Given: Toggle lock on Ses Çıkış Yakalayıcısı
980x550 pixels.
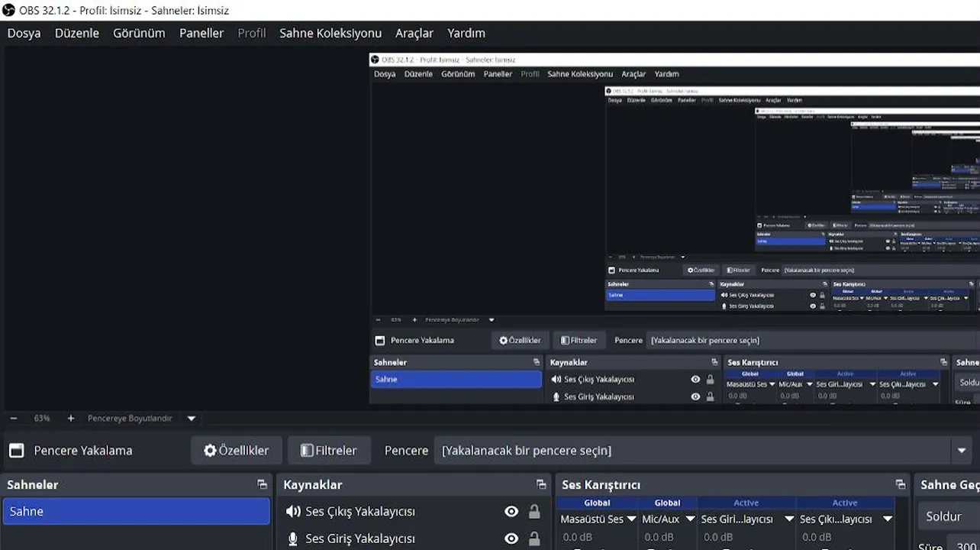Looking at the screenshot, I should (x=534, y=512).
